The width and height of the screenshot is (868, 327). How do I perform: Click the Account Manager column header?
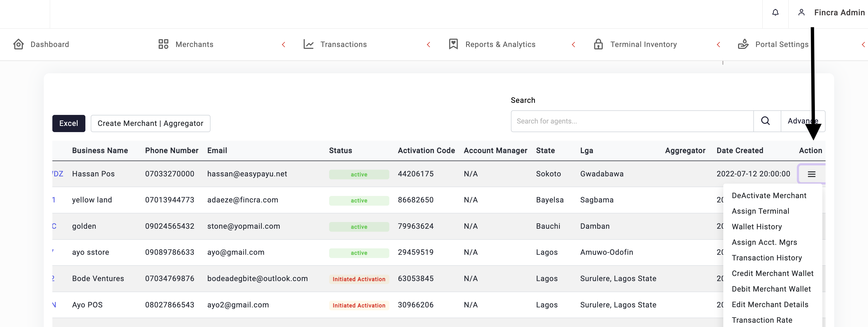coord(495,150)
